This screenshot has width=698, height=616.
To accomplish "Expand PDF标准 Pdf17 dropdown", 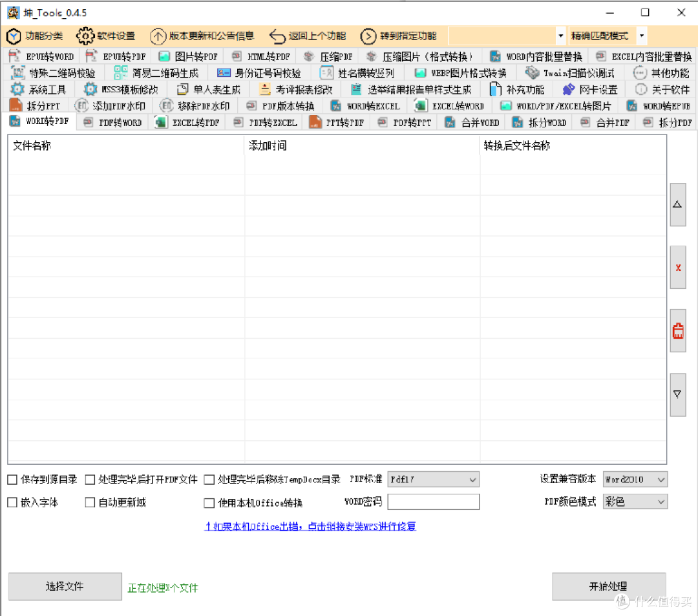I will tap(433, 480).
